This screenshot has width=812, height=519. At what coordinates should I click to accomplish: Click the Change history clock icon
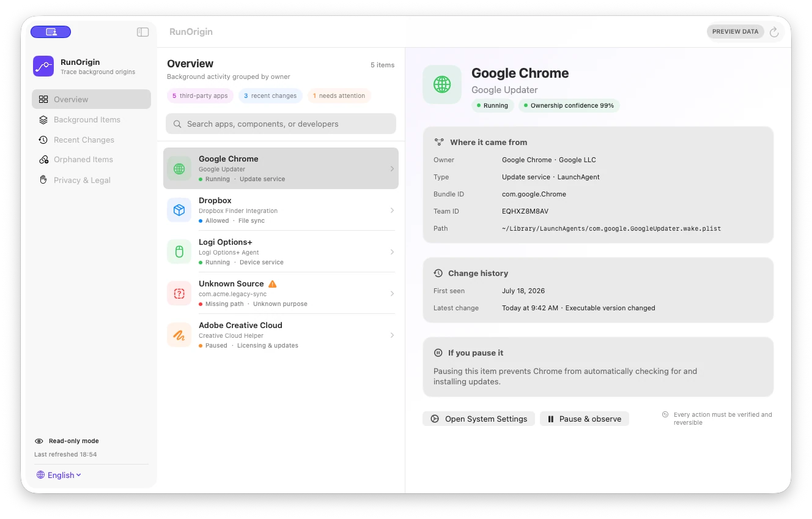[x=438, y=273]
